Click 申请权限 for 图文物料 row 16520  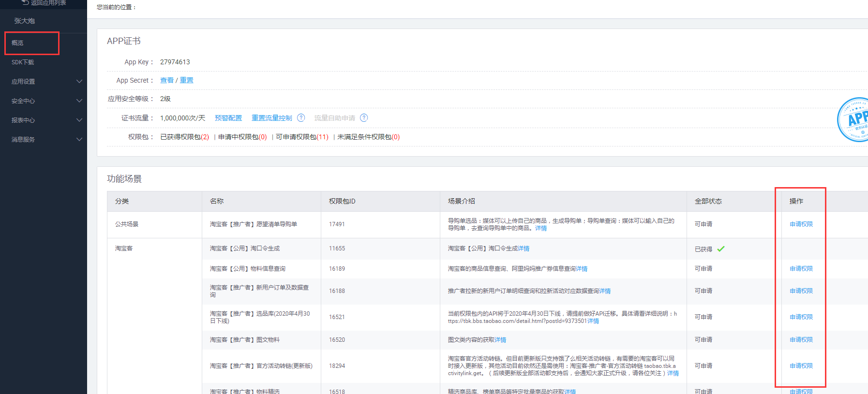pos(801,340)
